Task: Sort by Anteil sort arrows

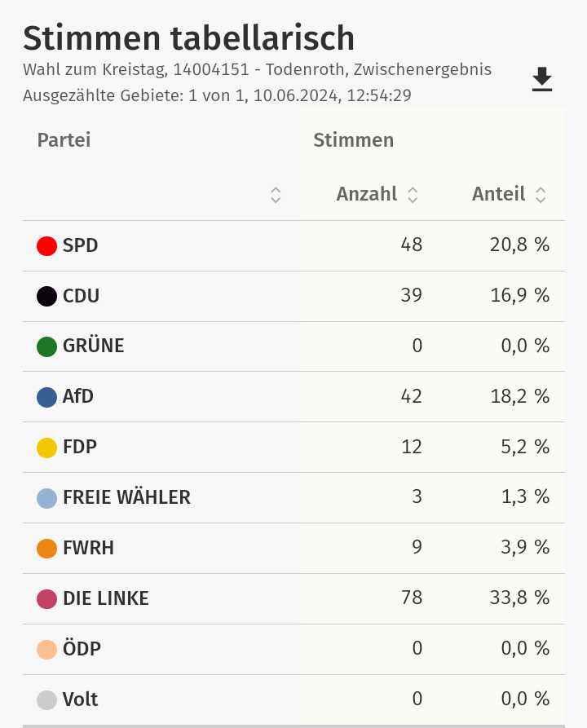Action: click(540, 195)
